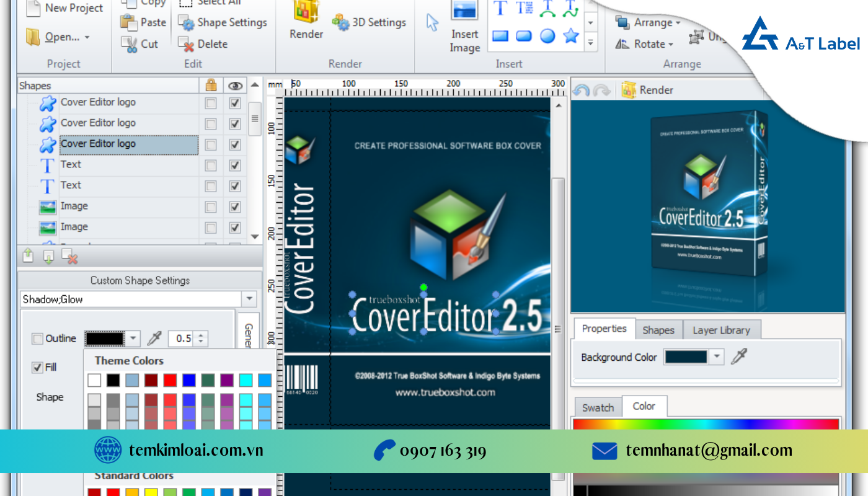Switch to the Properties tab
Screen dimensions: 868x496
[604, 329]
